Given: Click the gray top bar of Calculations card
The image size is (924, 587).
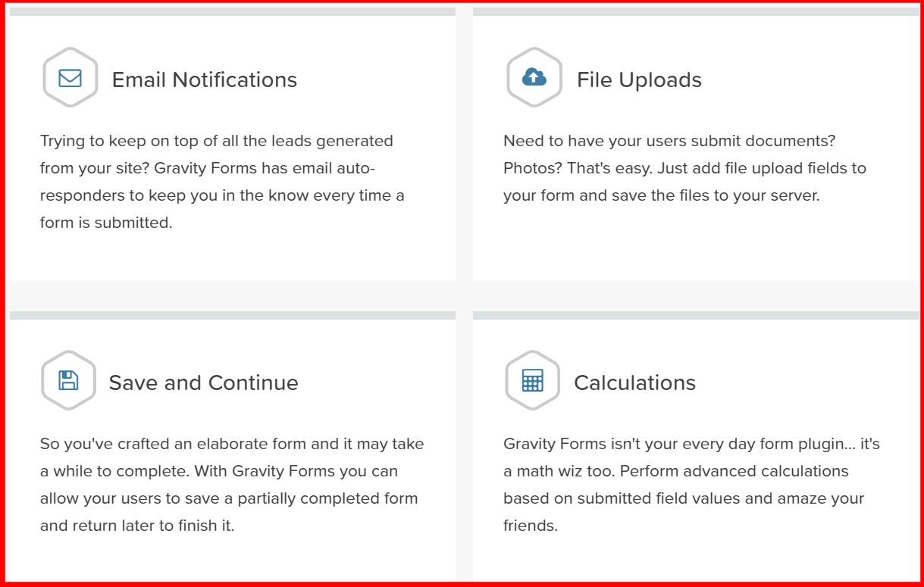Looking at the screenshot, I should click(x=695, y=315).
